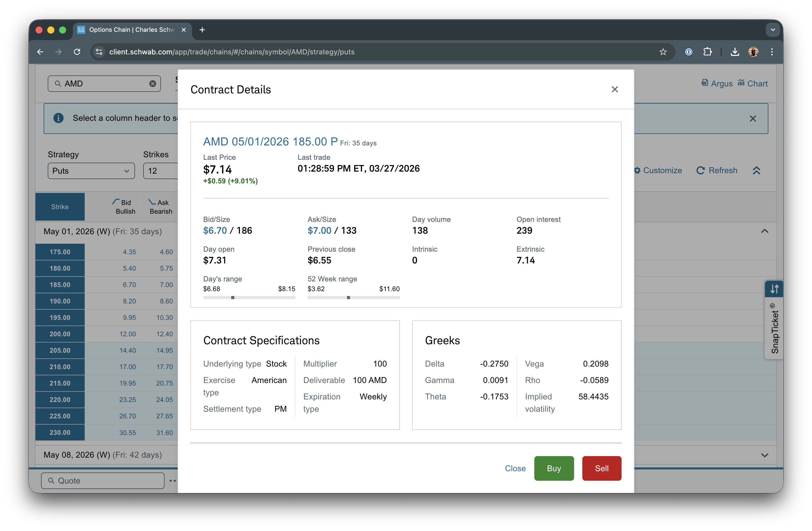The height and width of the screenshot is (531, 812).
Task: Sort by the Ask Bearish column header
Action: coord(160,207)
